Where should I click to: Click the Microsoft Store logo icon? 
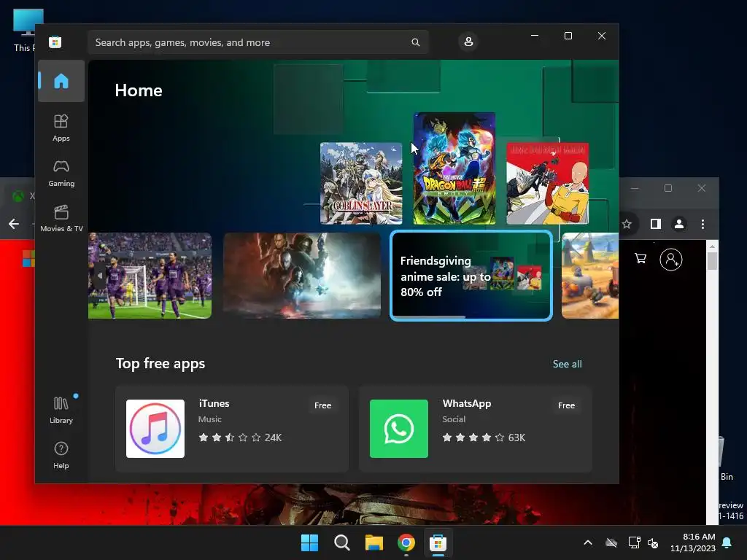coord(55,42)
